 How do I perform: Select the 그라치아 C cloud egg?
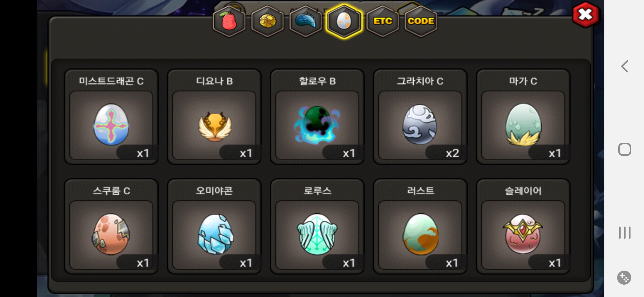coord(420,117)
